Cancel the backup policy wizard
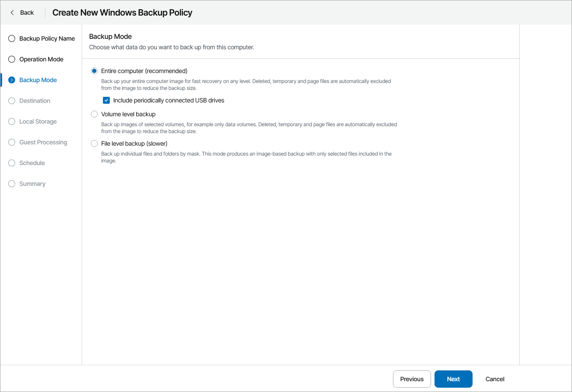This screenshot has height=392, width=572. (494, 379)
